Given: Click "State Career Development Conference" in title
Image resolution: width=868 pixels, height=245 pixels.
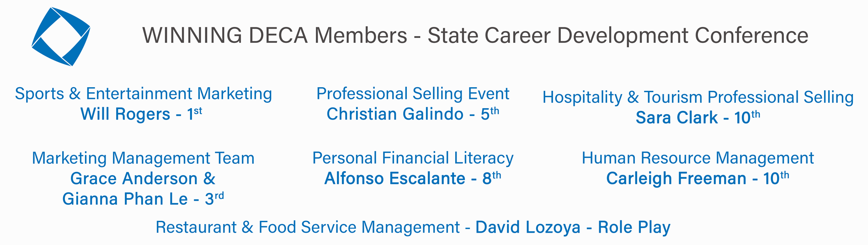Looking at the screenshot, I should click(x=618, y=36).
